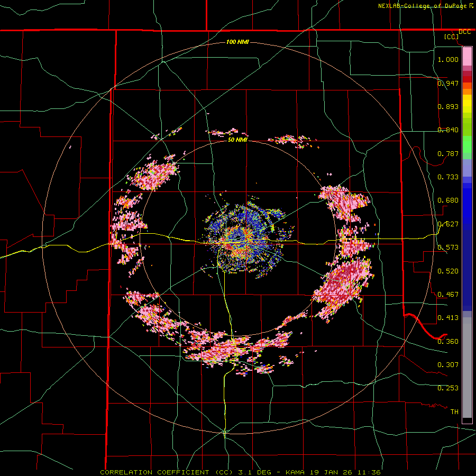
Task: Click the "DCC" label above the legend
Action: [464, 32]
